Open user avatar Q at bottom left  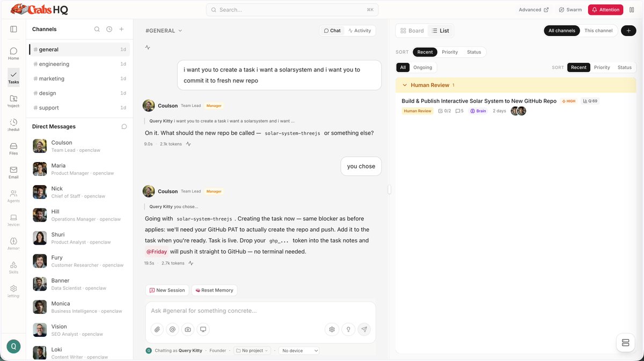point(13,347)
